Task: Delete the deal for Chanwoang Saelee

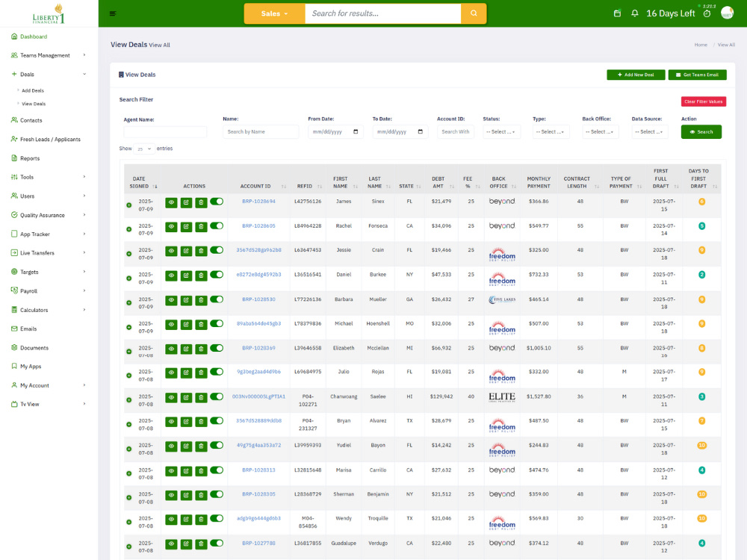Action: click(x=201, y=397)
